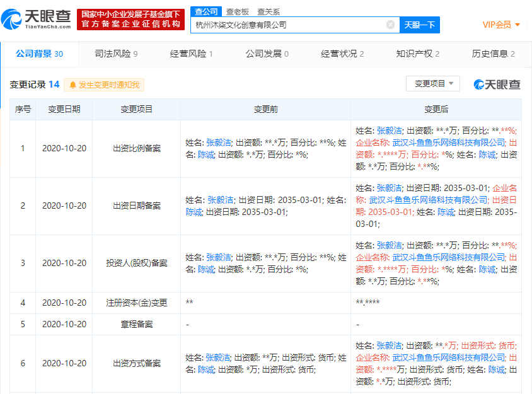Open the 司法风险 tab
Screen dimensions: 532x394
[x=116, y=54]
